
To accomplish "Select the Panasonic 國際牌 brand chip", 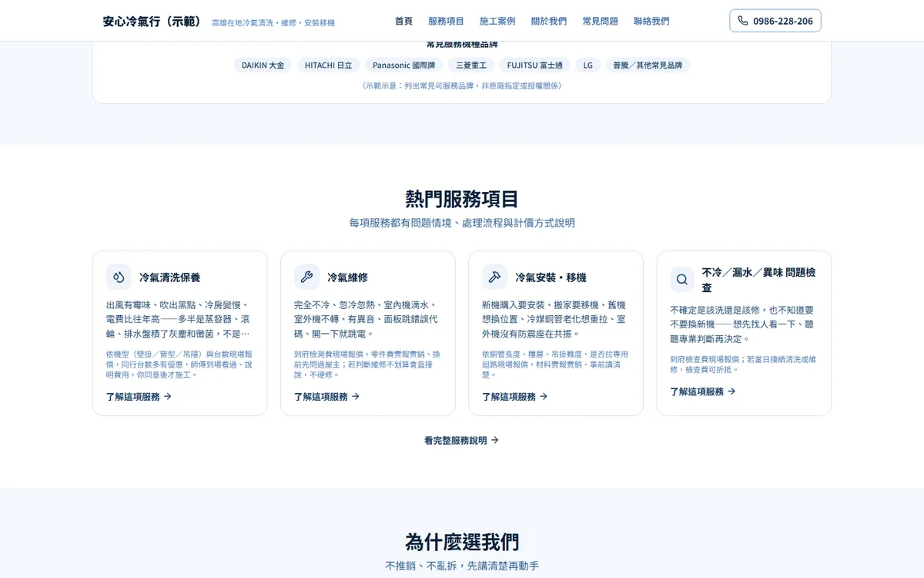I will coord(403,65).
